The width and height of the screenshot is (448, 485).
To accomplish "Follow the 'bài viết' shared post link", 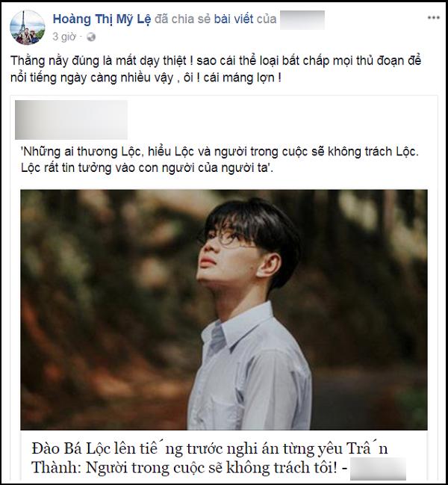I will click(x=234, y=19).
